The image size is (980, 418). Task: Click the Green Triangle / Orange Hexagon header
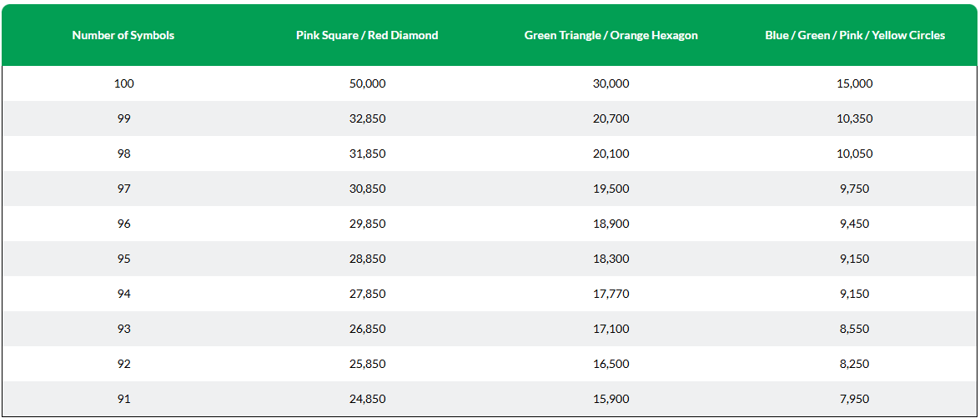611,36
